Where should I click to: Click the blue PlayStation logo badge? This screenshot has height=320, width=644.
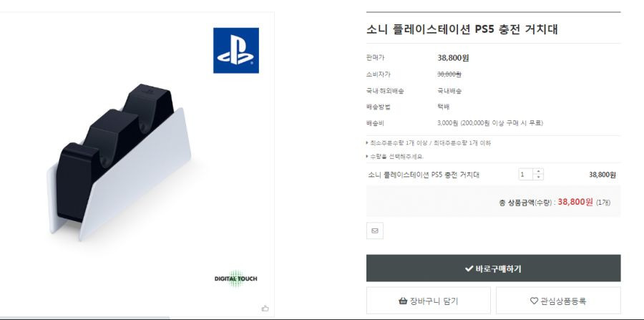pos(235,50)
